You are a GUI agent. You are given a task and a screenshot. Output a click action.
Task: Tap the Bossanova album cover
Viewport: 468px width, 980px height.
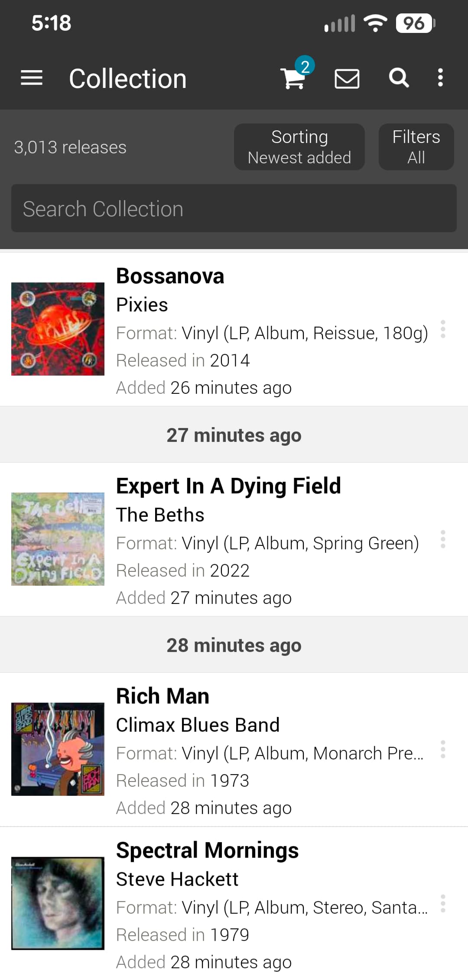pos(58,329)
